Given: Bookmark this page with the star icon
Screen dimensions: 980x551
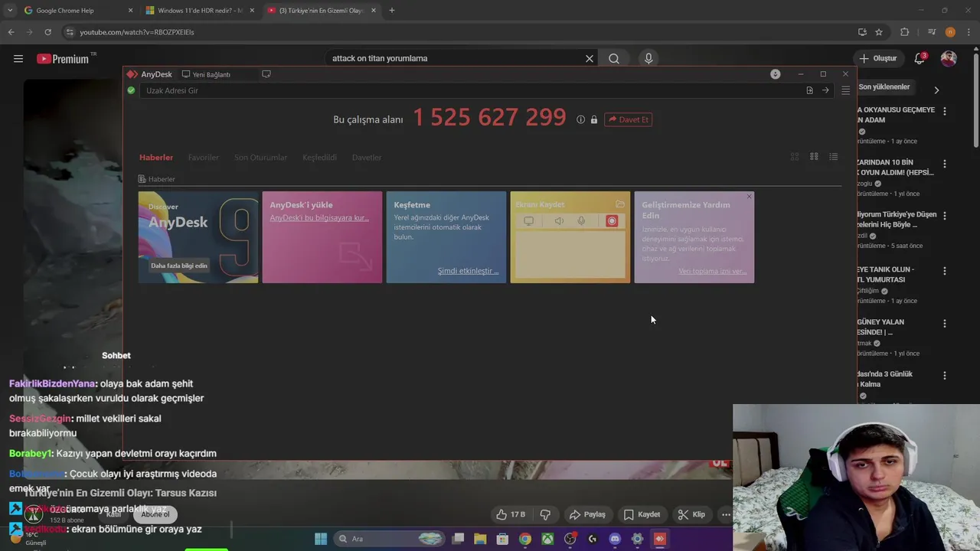Looking at the screenshot, I should [x=879, y=32].
